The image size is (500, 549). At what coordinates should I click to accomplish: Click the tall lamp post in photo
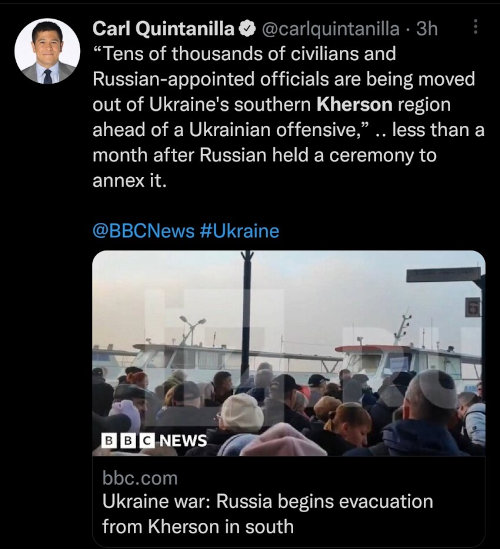click(x=246, y=315)
